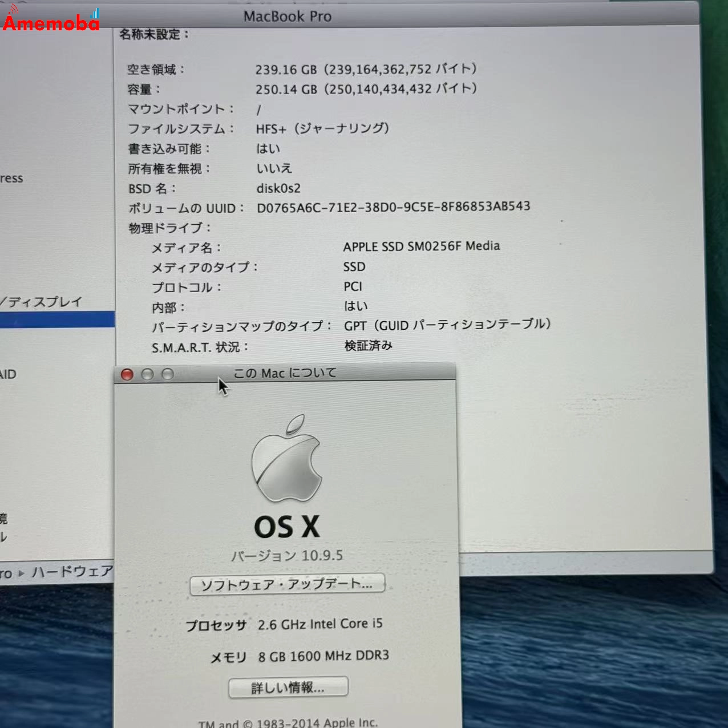Viewport: 728px width, 728px height.
Task: Click the 容量 label
Action: tap(144, 90)
